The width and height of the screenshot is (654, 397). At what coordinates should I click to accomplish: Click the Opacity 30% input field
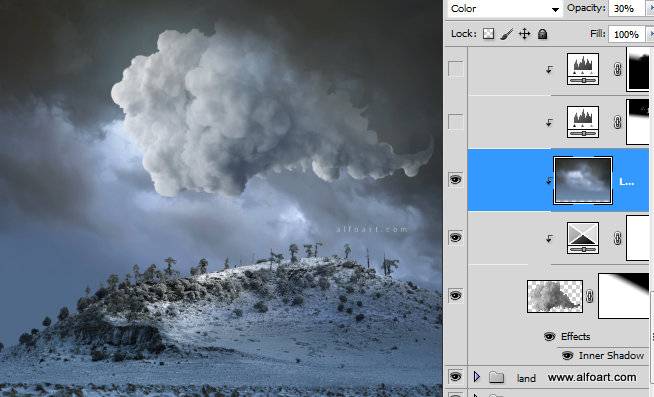pyautogui.click(x=626, y=8)
